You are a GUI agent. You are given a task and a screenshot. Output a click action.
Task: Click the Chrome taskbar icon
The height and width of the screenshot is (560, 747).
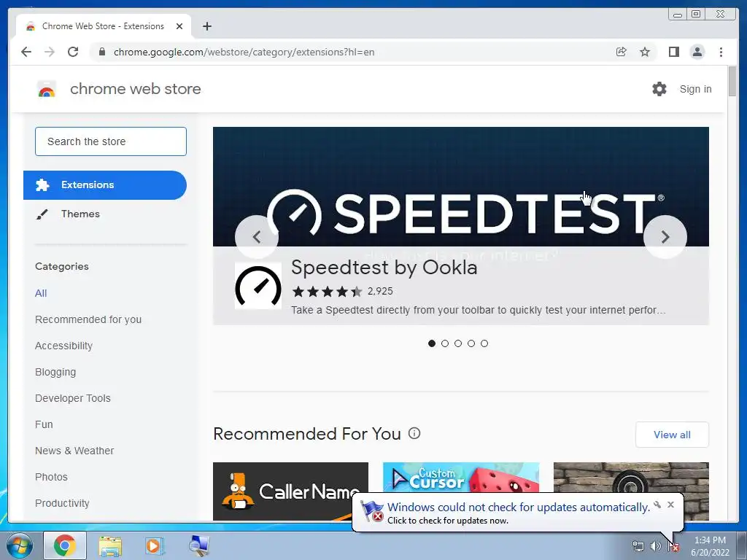pos(65,545)
